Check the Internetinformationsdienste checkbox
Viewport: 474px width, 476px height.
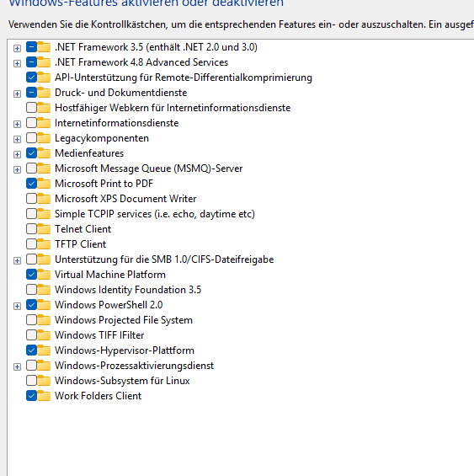(31, 123)
